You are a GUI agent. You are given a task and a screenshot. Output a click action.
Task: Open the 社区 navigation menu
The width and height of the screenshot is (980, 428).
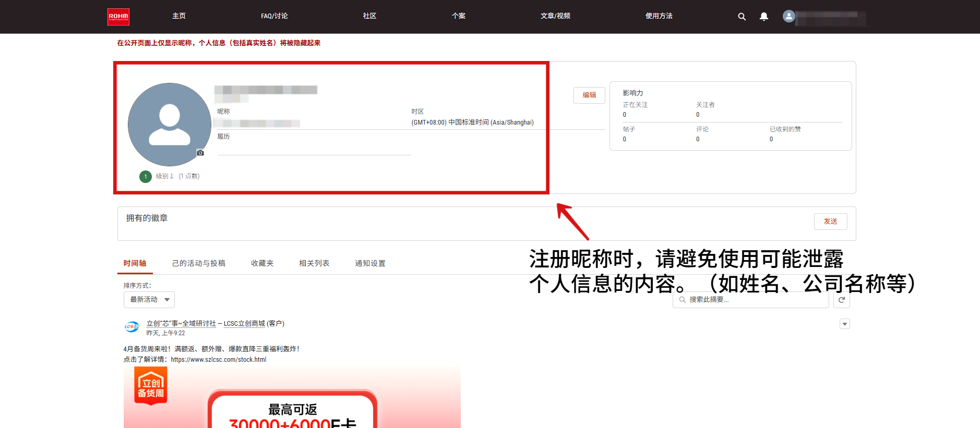(x=369, y=16)
